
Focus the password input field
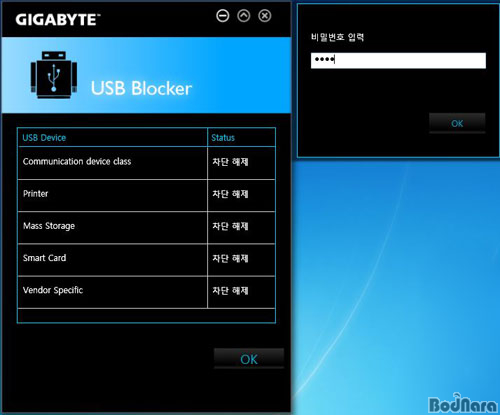[398, 61]
